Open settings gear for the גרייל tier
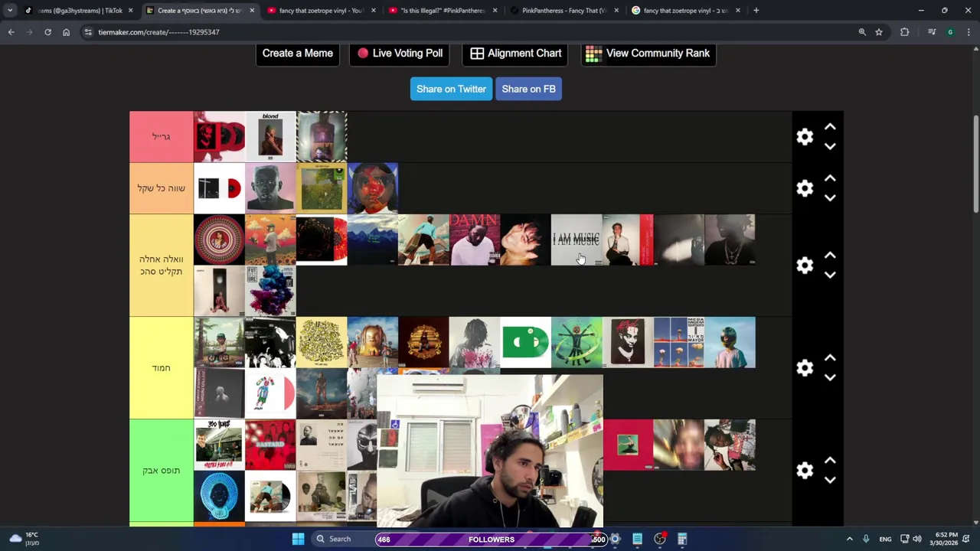This screenshot has width=980, height=551. [x=805, y=137]
